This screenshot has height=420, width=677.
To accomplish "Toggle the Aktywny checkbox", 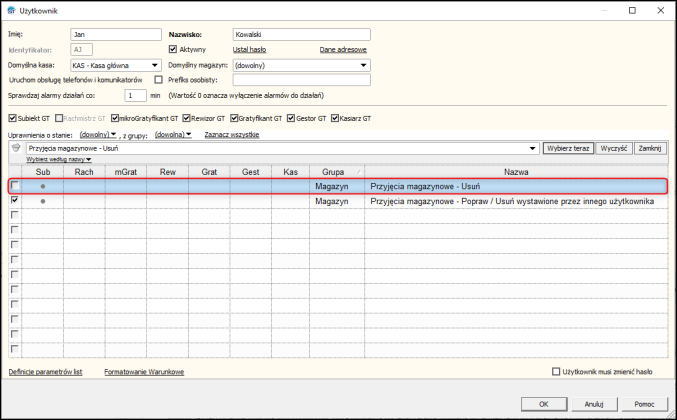I will (x=173, y=49).
